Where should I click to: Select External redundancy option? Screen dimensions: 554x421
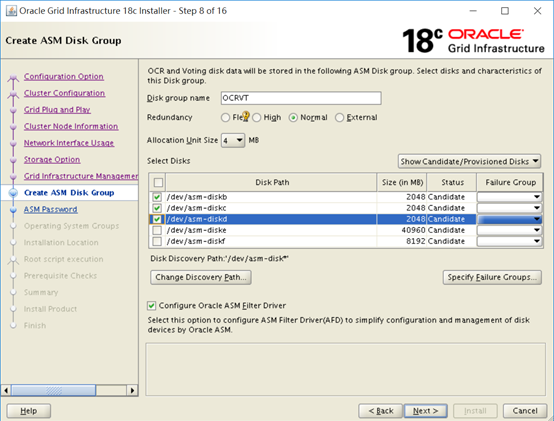click(339, 118)
